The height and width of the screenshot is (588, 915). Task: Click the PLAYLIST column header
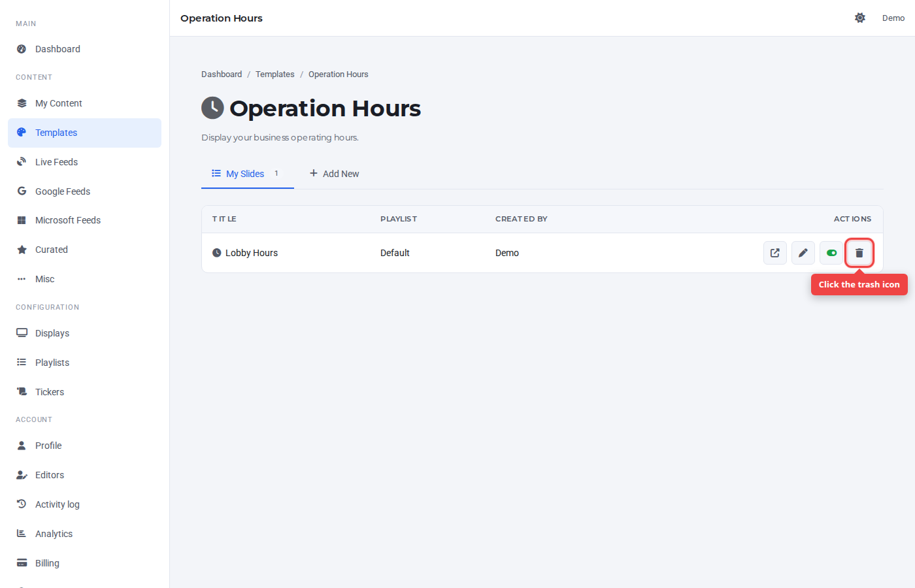click(x=399, y=219)
